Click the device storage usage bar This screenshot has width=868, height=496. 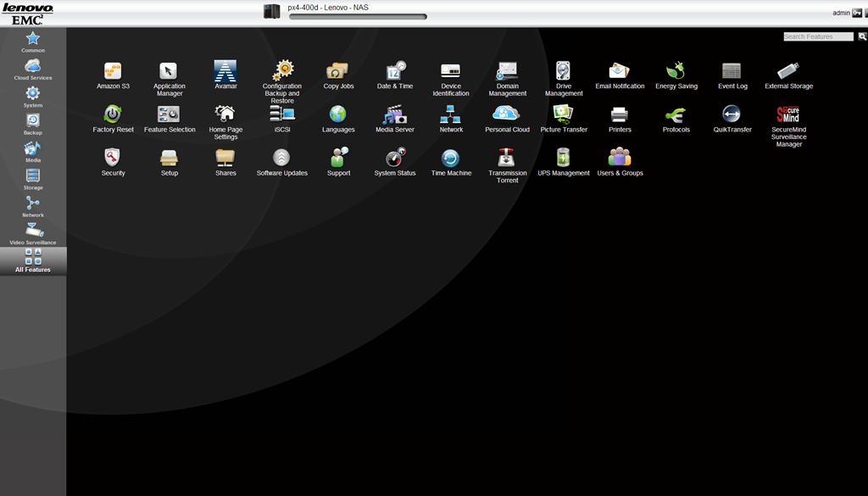(358, 17)
